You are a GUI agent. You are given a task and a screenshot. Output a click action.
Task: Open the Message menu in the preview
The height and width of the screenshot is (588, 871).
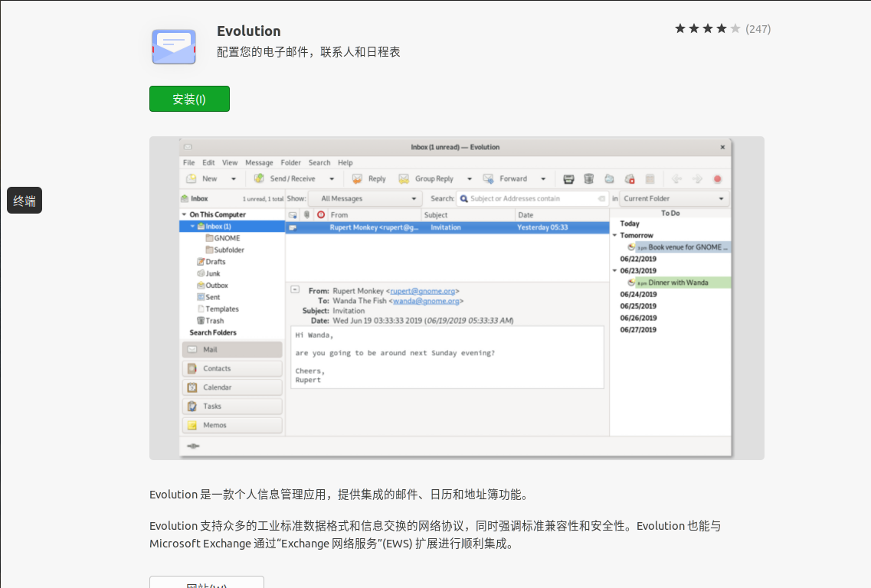coord(259,162)
